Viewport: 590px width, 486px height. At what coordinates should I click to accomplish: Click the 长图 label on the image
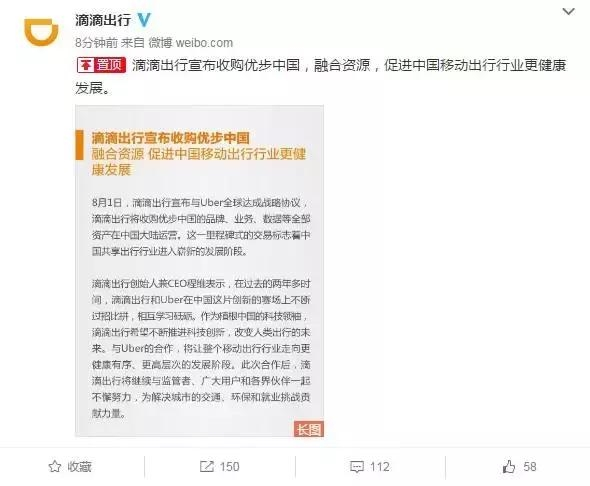pyautogui.click(x=309, y=429)
